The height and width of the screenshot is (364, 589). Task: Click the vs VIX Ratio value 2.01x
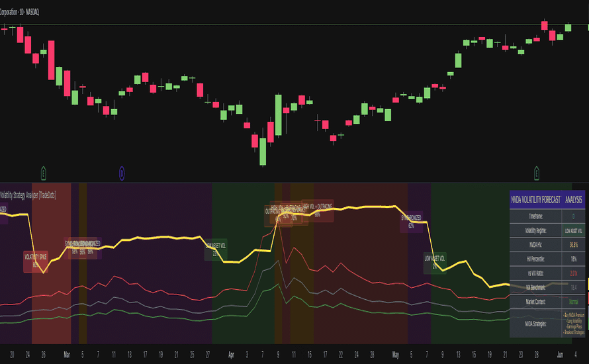[x=573, y=273]
